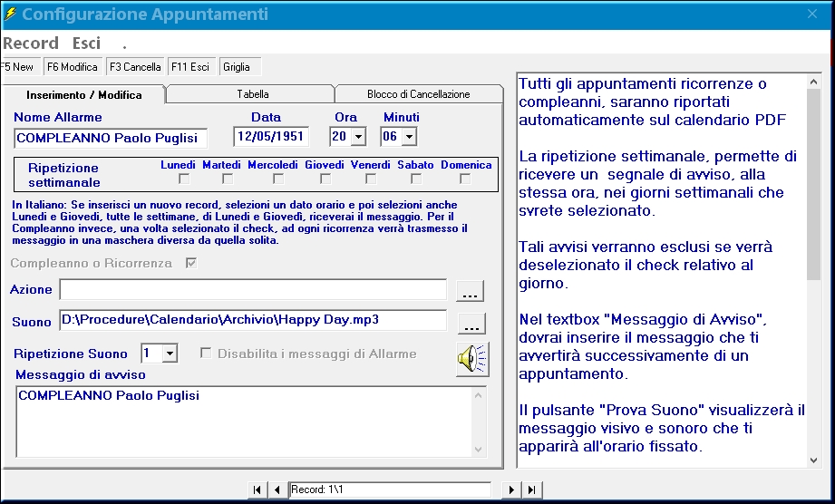Screen dimensions: 835x504
Task: Browse for Suono file with ellipsis button
Action: (x=471, y=323)
